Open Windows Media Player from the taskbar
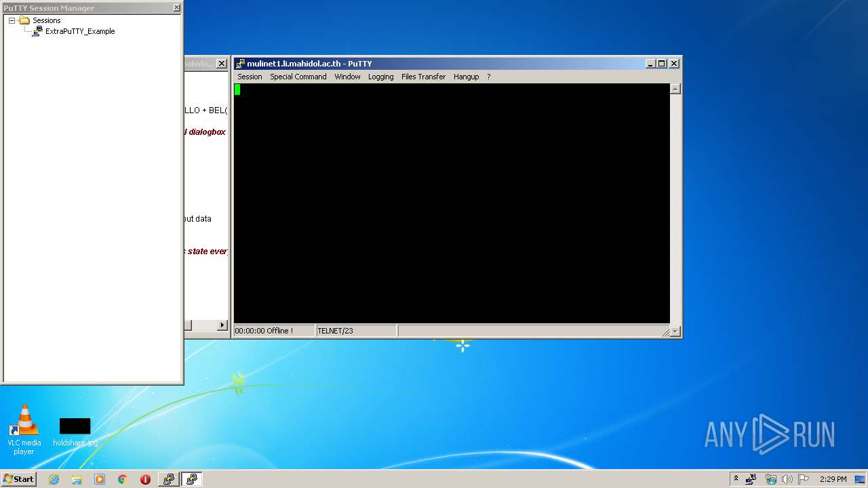 100,479
